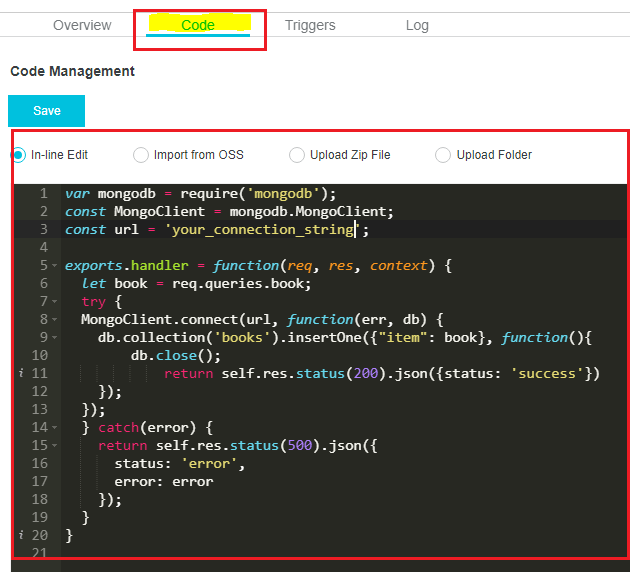This screenshot has height=572, width=630.
Task: Click 'MongoClient.connect' on line 8
Action: click(159, 319)
